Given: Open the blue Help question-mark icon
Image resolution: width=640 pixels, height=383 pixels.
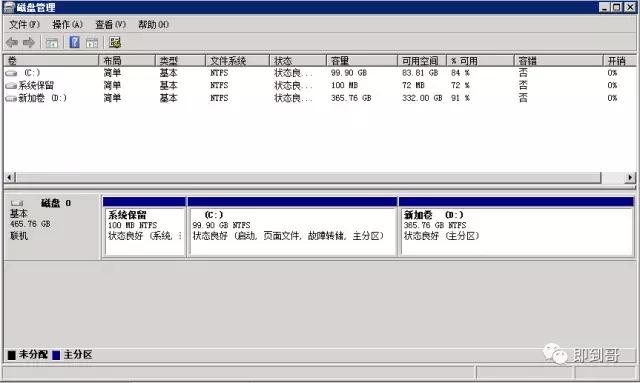Looking at the screenshot, I should pos(74,42).
